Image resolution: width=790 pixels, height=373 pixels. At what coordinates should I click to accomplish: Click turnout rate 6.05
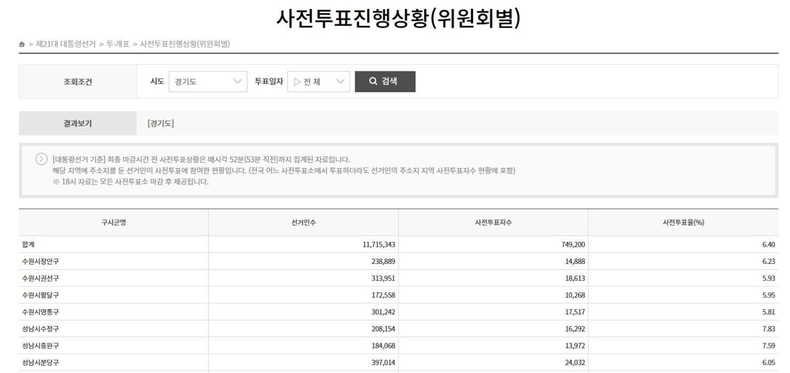769,362
